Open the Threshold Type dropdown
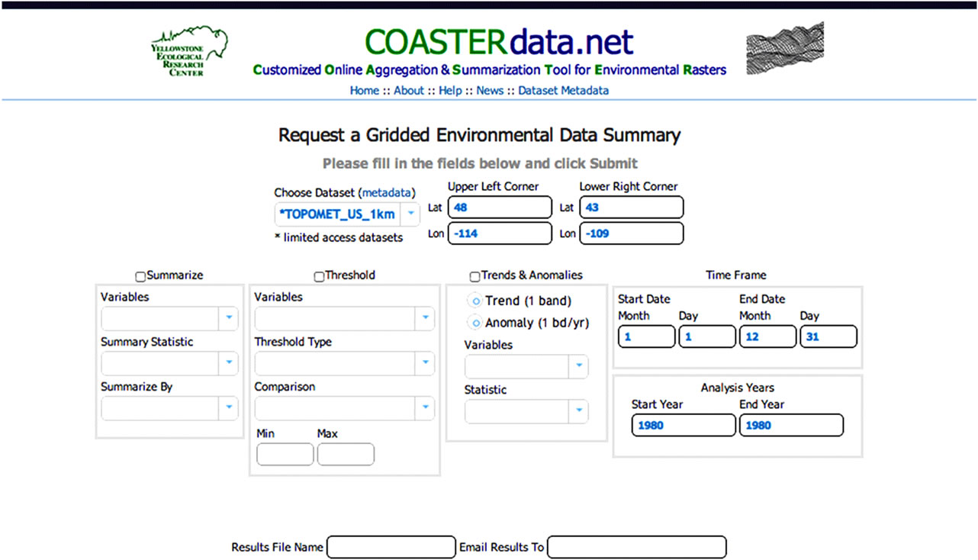The width and height of the screenshot is (978, 560). [345, 364]
